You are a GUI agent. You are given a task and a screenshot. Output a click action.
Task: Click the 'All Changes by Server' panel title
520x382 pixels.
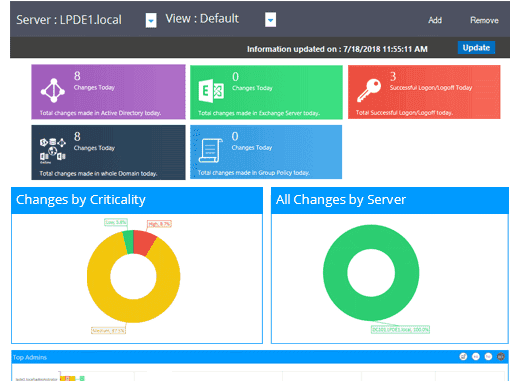(341, 200)
